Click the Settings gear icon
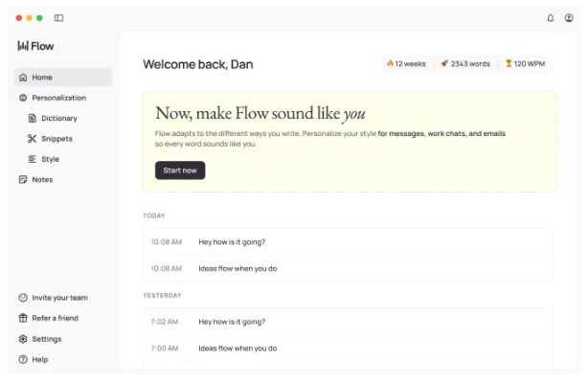Viewport: 588px width, 385px height. click(23, 339)
